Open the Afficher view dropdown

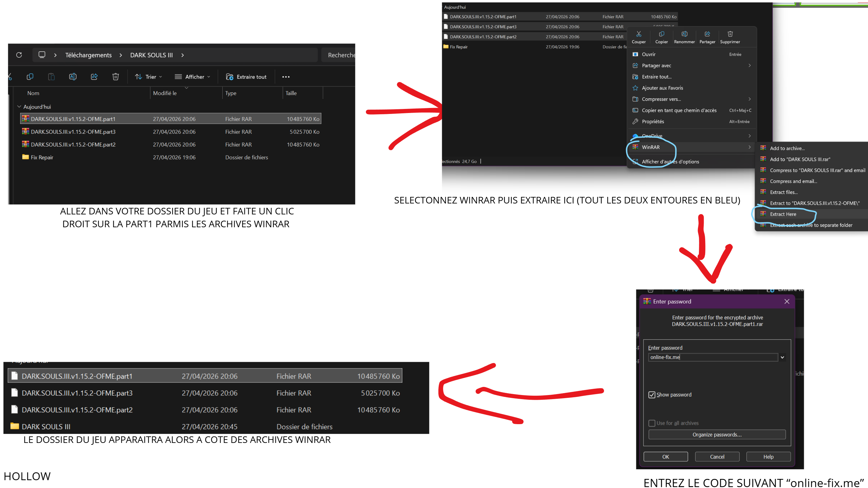tap(193, 77)
